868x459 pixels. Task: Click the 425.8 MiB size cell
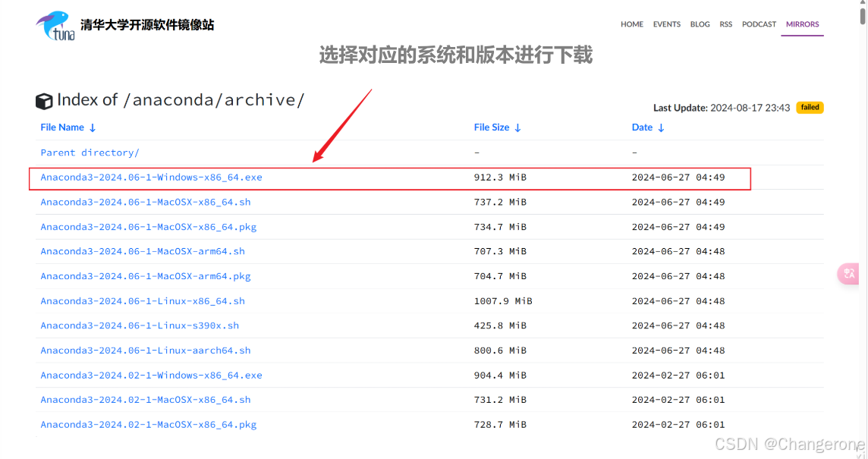tap(500, 325)
